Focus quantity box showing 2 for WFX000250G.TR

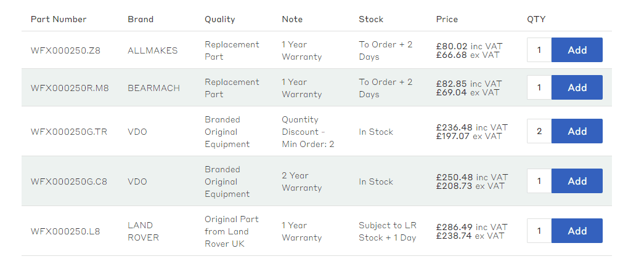(539, 131)
